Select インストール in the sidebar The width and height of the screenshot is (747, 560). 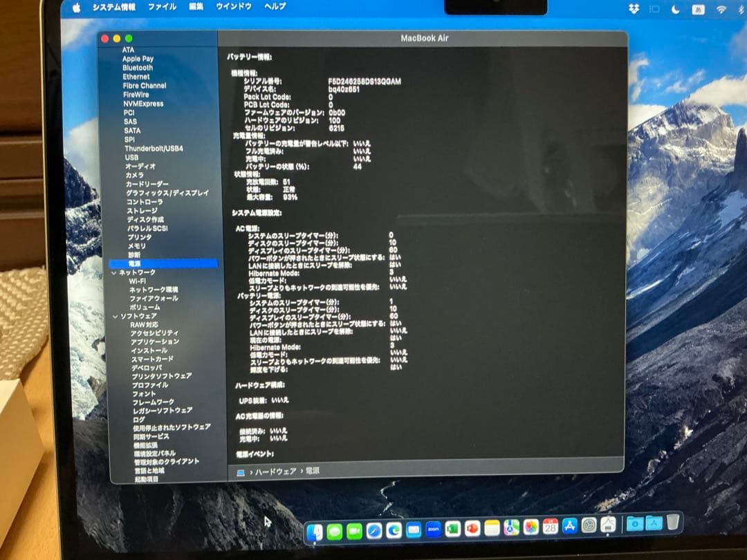point(149,350)
